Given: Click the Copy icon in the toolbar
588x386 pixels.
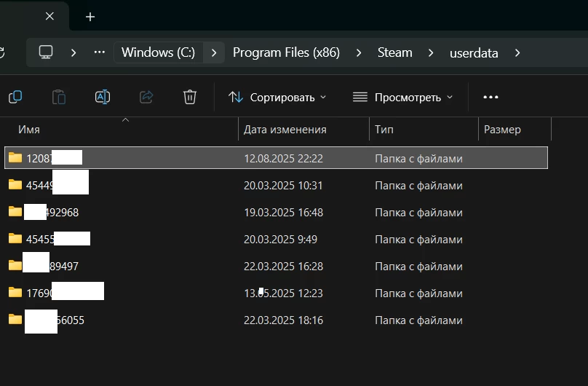Looking at the screenshot, I should click(x=15, y=97).
